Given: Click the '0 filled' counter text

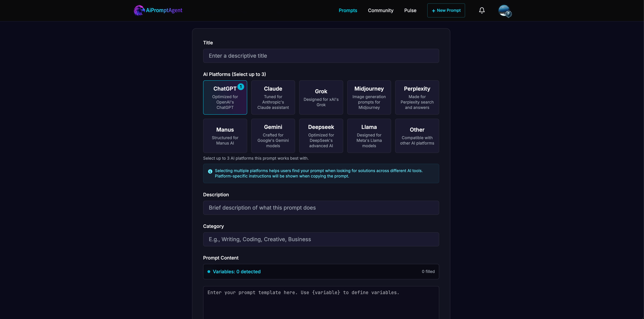Looking at the screenshot, I should coord(428,272).
